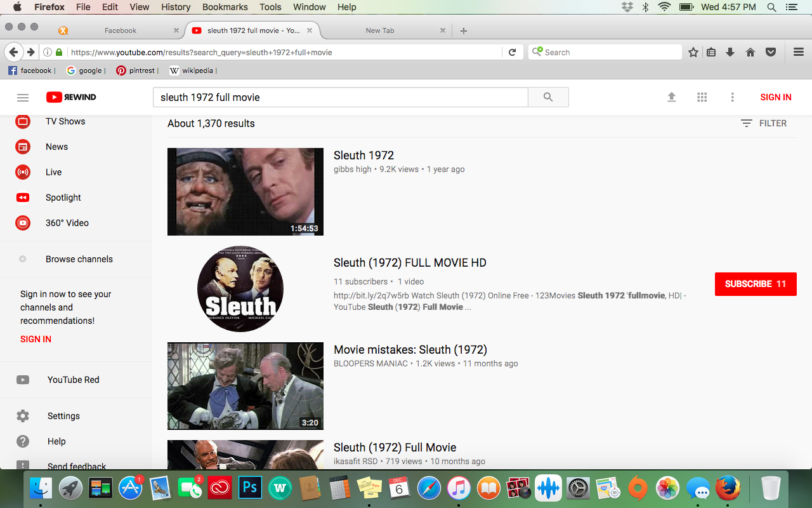
Task: Reload the page with the refresh icon
Action: [x=512, y=52]
